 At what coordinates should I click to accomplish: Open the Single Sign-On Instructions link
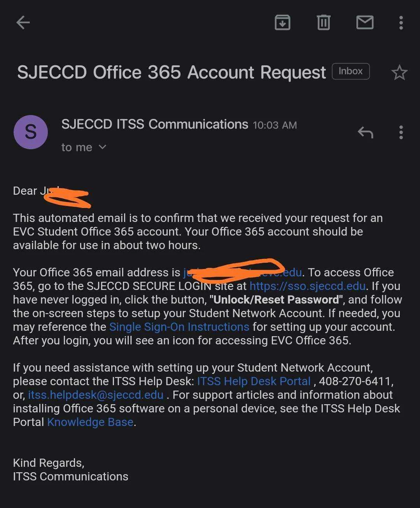click(x=179, y=327)
